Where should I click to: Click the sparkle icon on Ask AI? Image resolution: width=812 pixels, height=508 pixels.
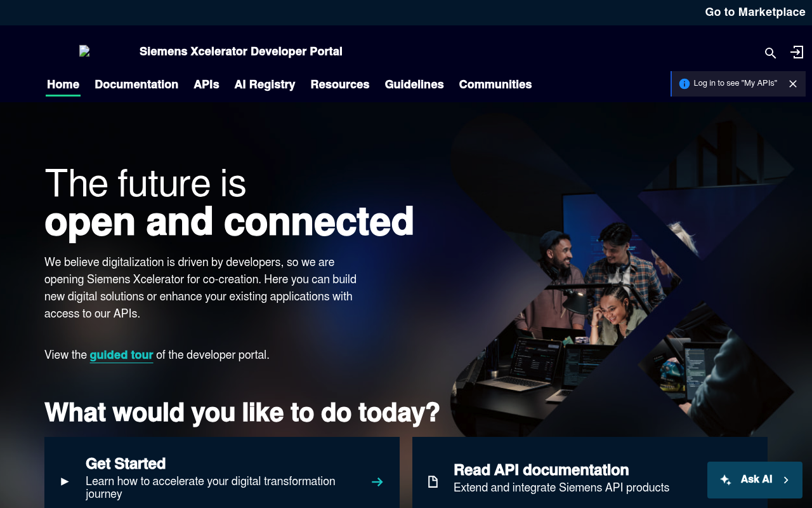click(726, 480)
